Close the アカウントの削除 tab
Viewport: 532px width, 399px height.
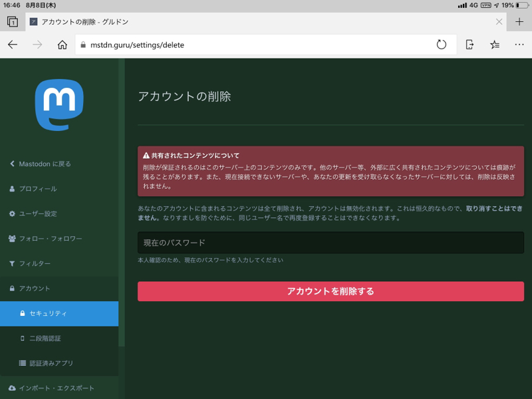coord(499,22)
